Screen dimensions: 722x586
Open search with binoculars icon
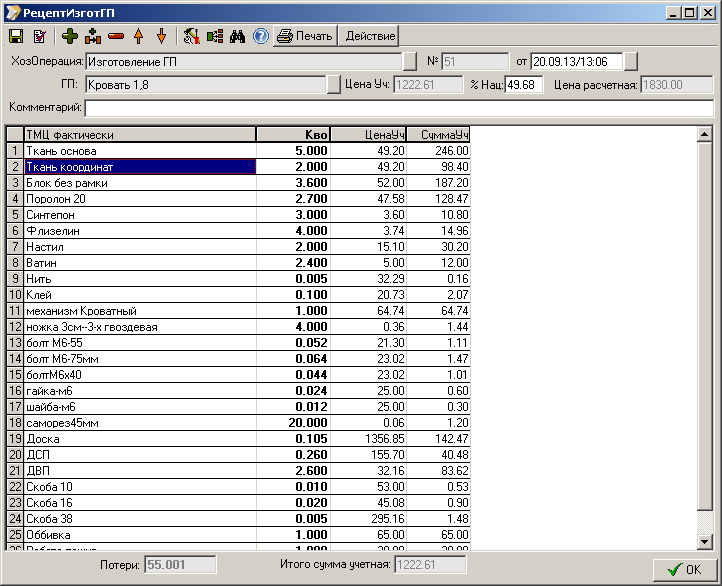pos(238,36)
